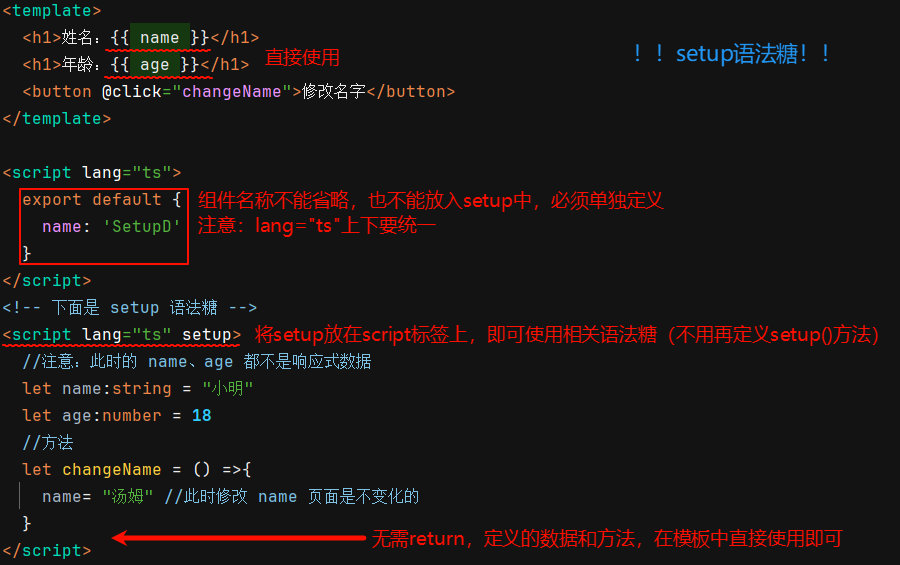Click the red left-pointing arrow
The width and height of the screenshot is (900, 565).
pos(238,538)
